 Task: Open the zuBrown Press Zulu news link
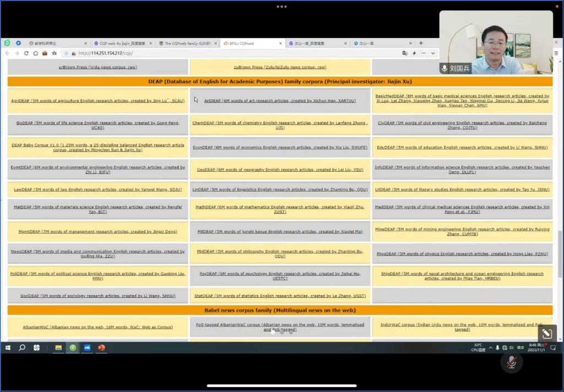click(x=280, y=67)
